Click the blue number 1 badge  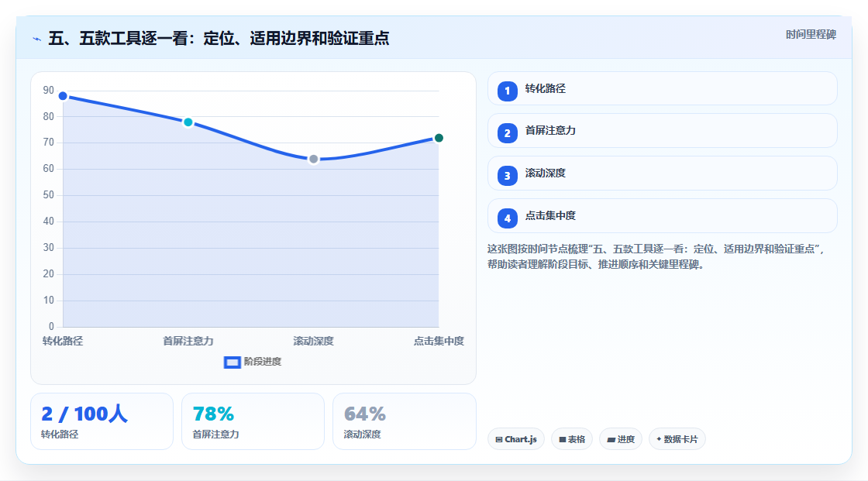[x=507, y=91]
